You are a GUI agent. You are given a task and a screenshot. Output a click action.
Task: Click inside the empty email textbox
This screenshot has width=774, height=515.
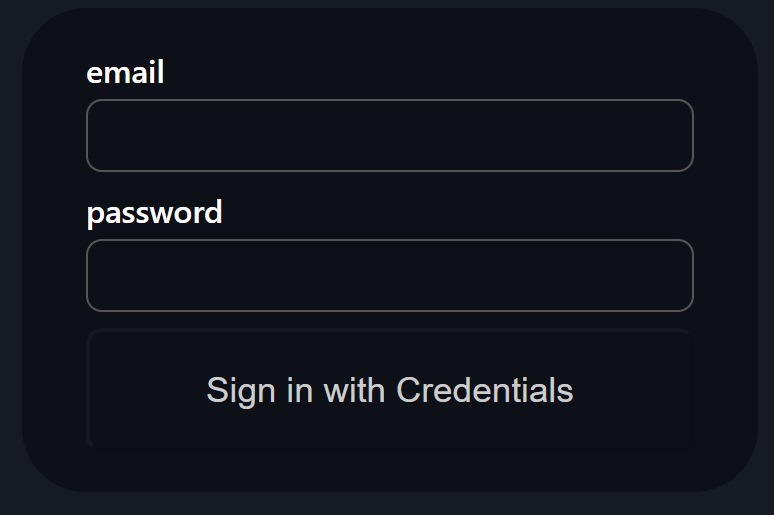click(x=390, y=135)
